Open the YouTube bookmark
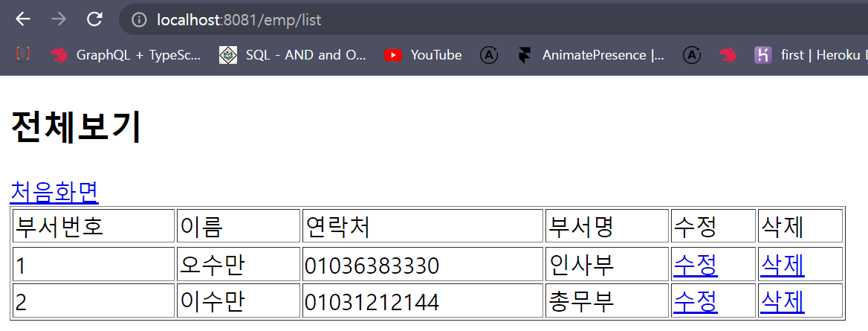 click(423, 55)
